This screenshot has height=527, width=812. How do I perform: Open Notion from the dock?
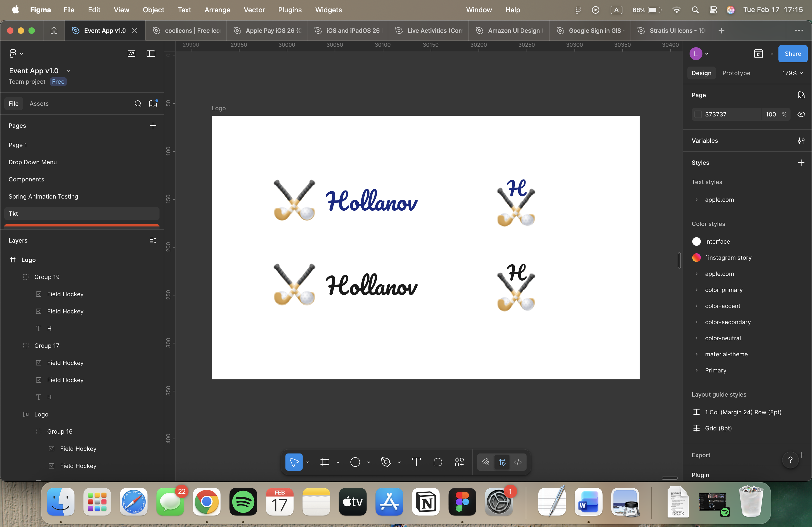click(x=426, y=502)
